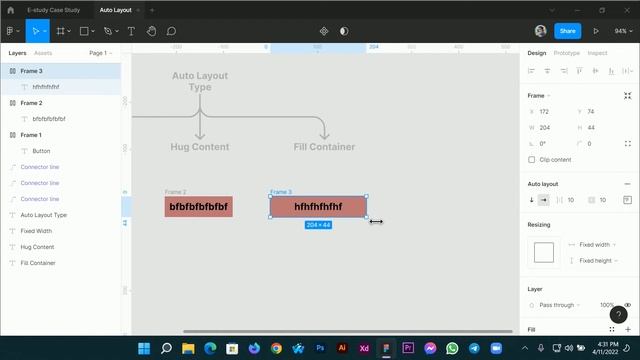Select Frame 2 layer
This screenshot has height=360, width=640.
(61, 103)
